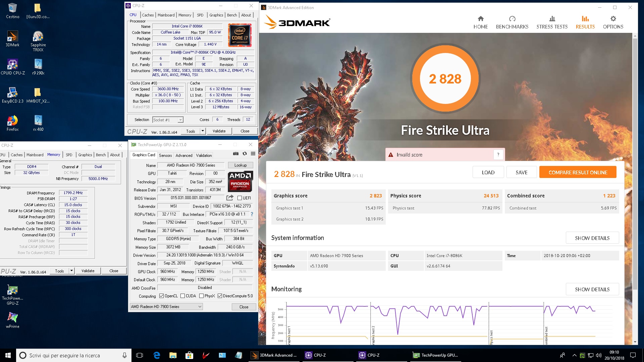This screenshot has height=362, width=644.
Task: Open Edge browser from taskbar
Action: click(157, 355)
